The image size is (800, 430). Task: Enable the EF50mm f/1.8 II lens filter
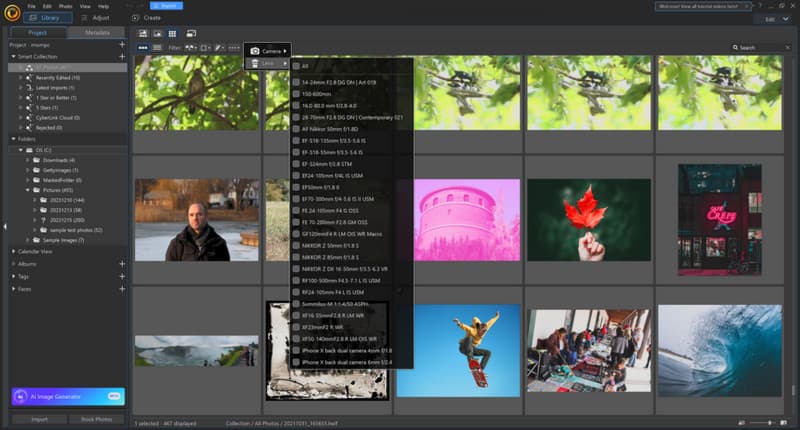point(296,186)
